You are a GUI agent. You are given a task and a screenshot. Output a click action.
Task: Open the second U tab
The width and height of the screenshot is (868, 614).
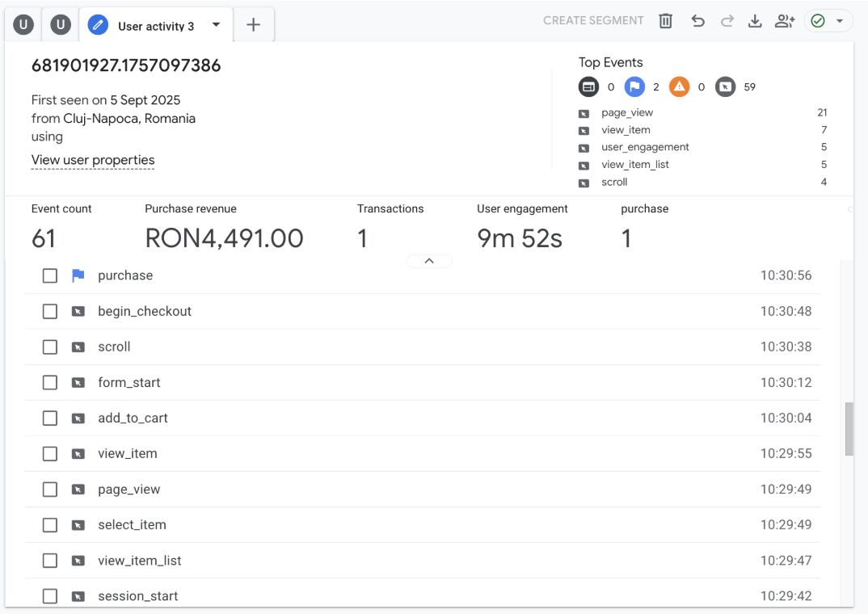pos(61,25)
